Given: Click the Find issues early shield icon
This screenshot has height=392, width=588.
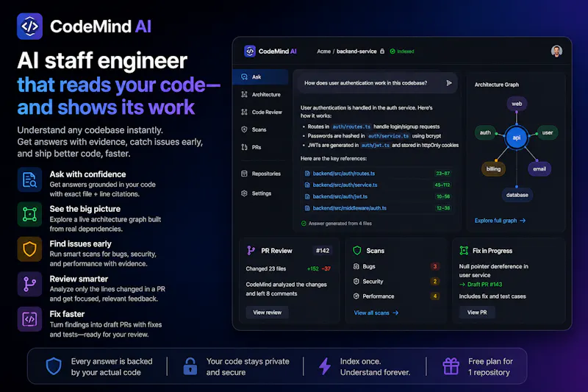Looking at the screenshot, I should click(29, 249).
